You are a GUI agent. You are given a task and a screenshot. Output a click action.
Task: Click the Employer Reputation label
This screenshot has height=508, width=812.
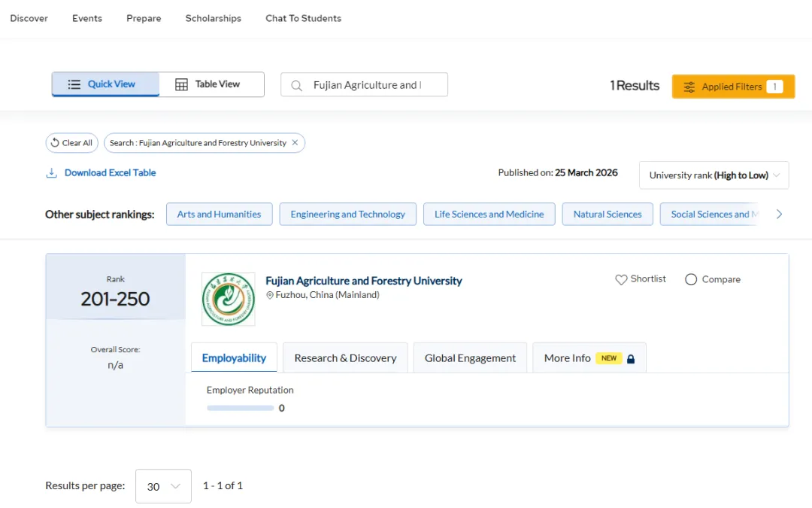tap(250, 390)
